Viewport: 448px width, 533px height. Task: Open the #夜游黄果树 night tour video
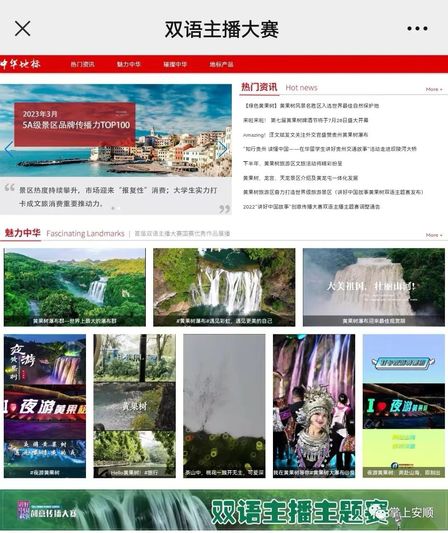tap(45, 406)
